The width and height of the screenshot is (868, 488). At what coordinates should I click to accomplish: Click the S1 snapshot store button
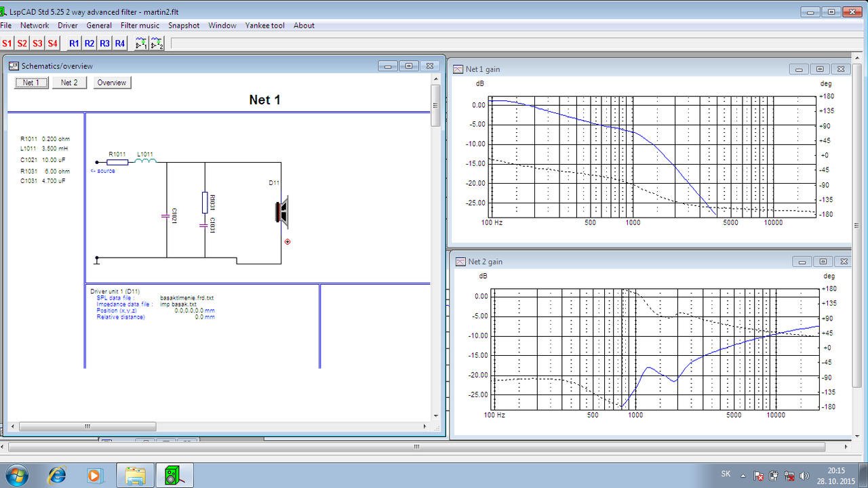tap(7, 43)
